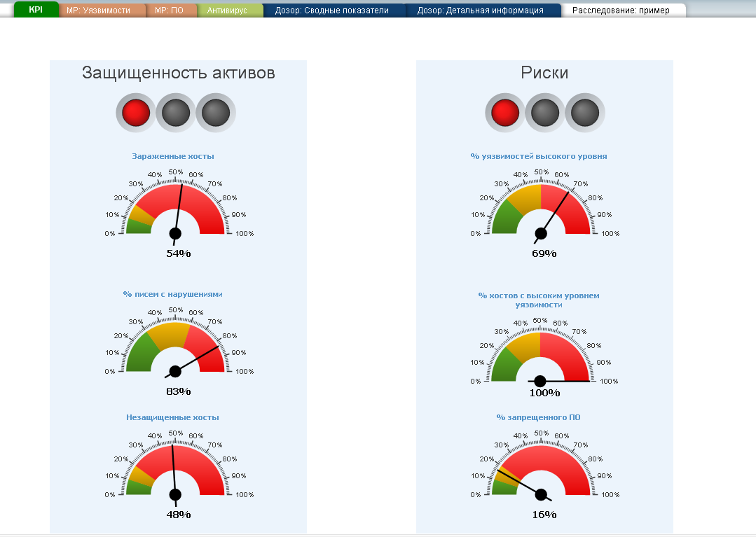Click the red light under Риски
This screenshot has height=537, width=756.
tap(504, 113)
